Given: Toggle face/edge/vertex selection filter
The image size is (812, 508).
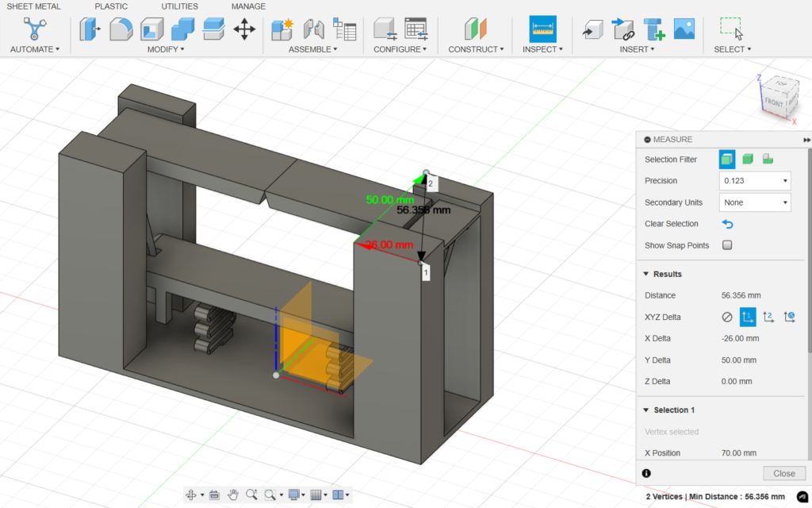Looking at the screenshot, I should (727, 159).
